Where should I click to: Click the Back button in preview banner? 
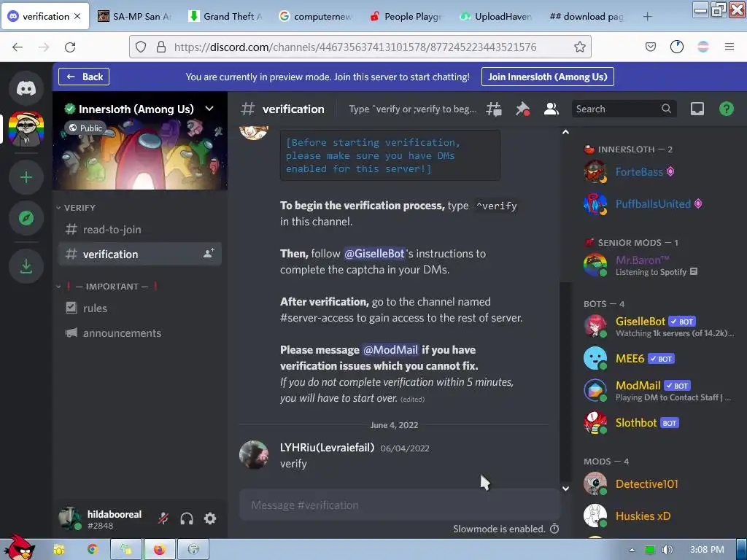84,77
